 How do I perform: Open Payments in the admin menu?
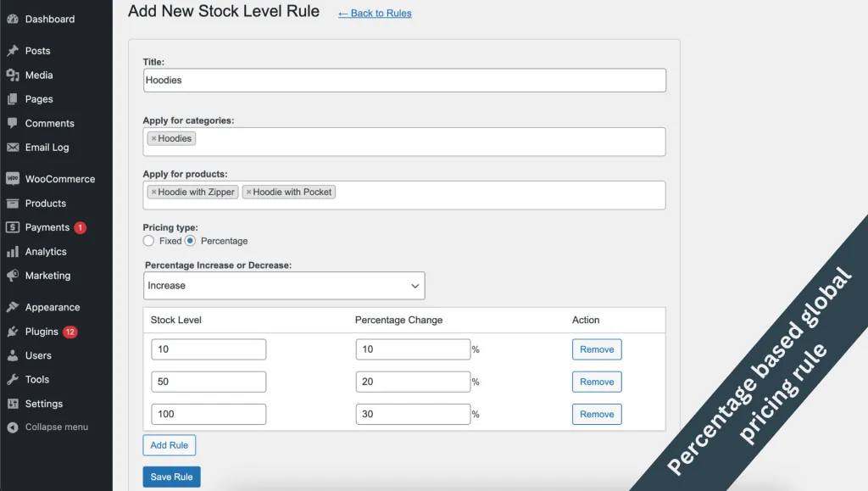47,227
